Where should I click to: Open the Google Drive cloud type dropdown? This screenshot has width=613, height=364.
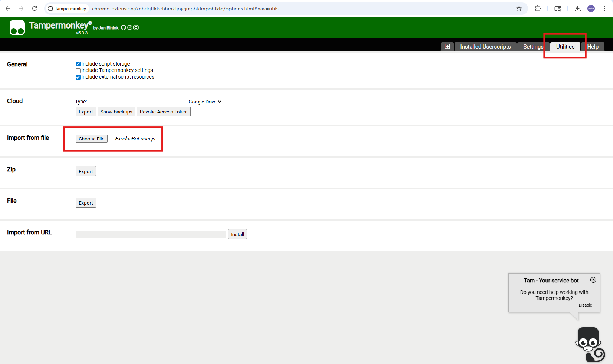[x=204, y=101]
